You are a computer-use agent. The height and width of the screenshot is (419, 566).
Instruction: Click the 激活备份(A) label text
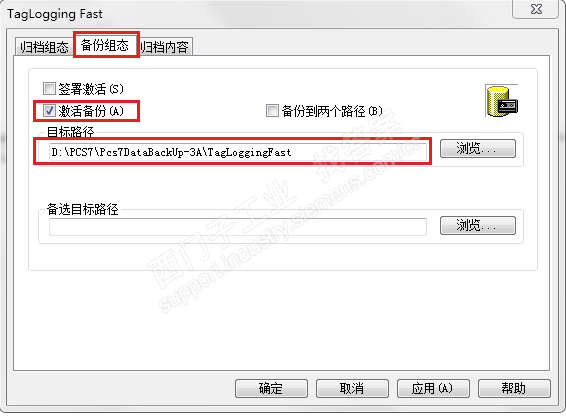coord(91,111)
